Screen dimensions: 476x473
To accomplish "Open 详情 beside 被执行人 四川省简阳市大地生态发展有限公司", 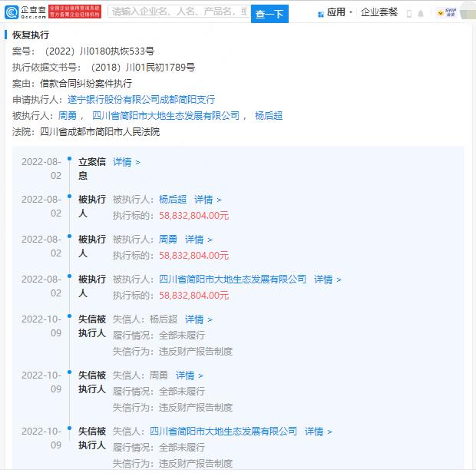I will (x=327, y=279).
